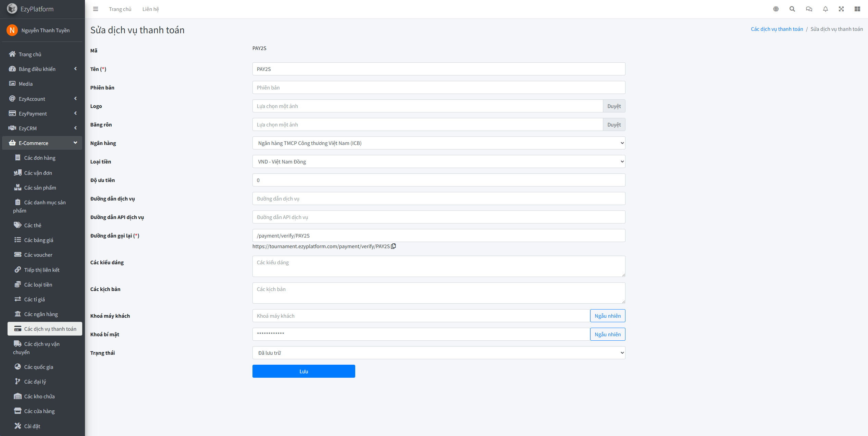868x436 pixels.
Task: Open the apps grid icon
Action: 857,9
